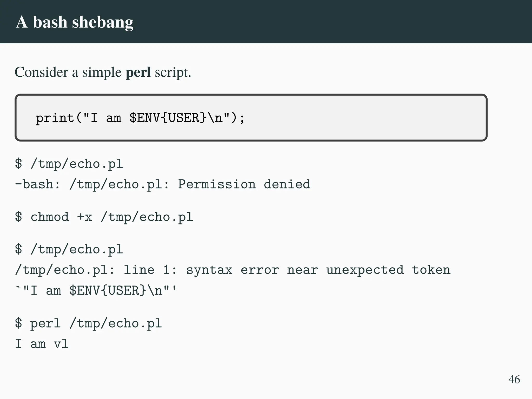This screenshot has width=532, height=399.
Task: Click the "-bash:" prefix of the error line
Action: tap(38, 184)
